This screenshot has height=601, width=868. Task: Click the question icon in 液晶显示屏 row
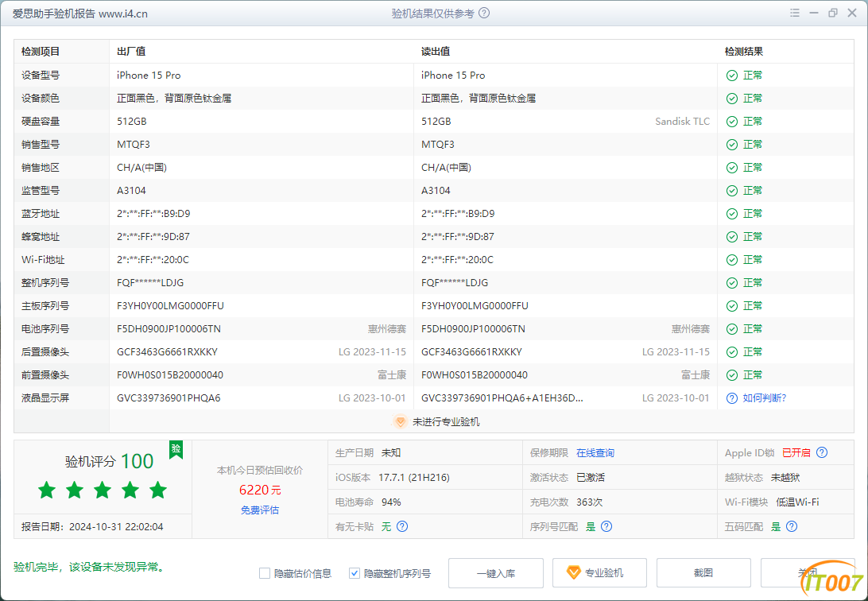tap(732, 398)
